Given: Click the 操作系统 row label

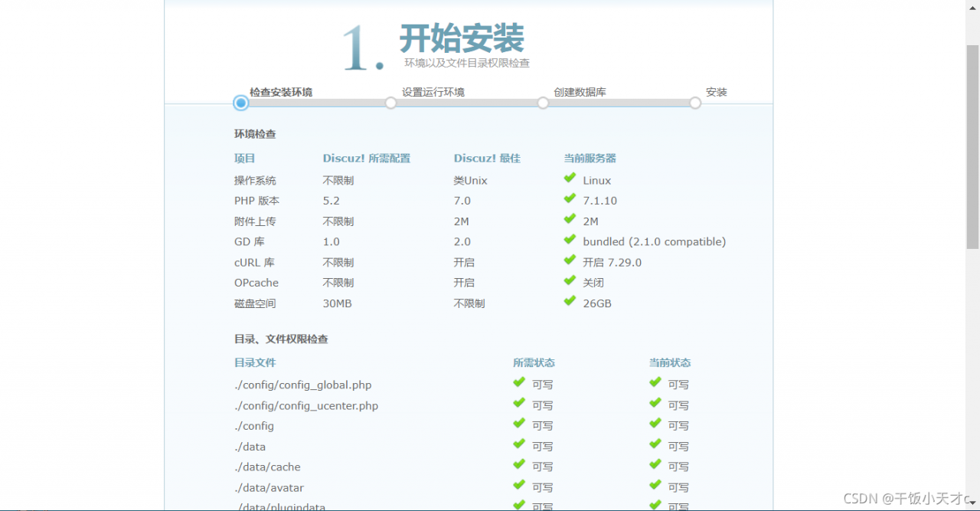Looking at the screenshot, I should (x=255, y=181).
